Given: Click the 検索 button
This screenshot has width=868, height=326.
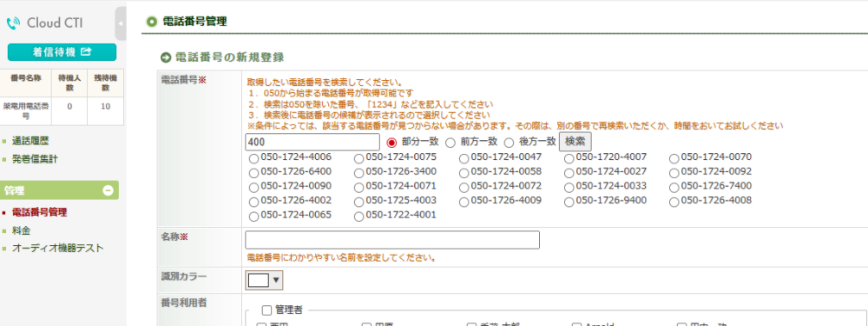Looking at the screenshot, I should [575, 142].
